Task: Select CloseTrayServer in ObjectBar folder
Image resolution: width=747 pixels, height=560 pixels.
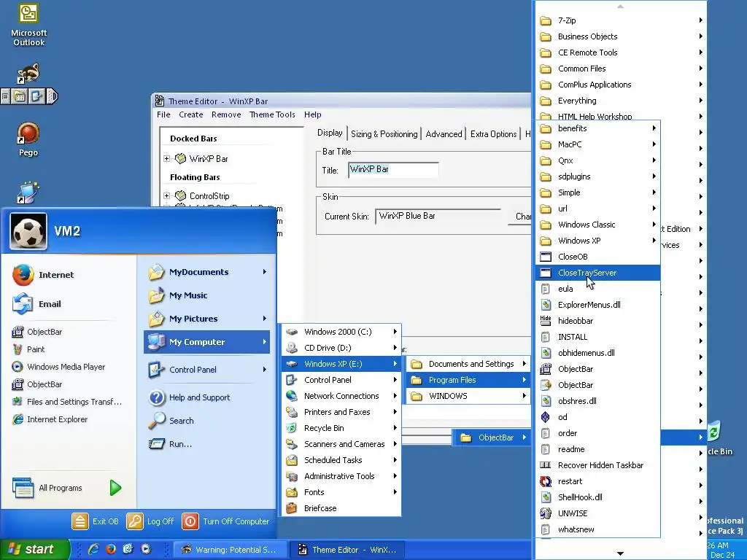Action: 598,273
